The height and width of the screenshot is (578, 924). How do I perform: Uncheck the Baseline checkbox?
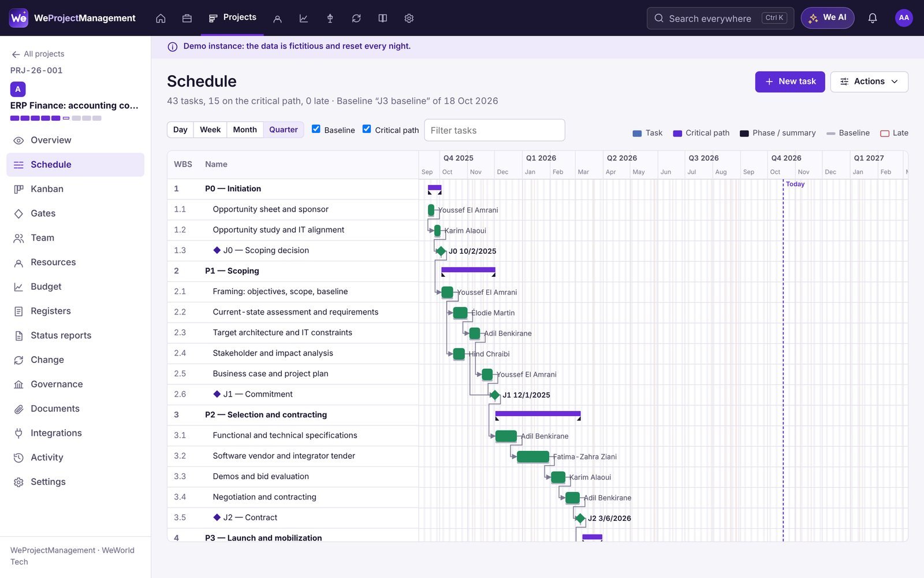click(x=316, y=129)
